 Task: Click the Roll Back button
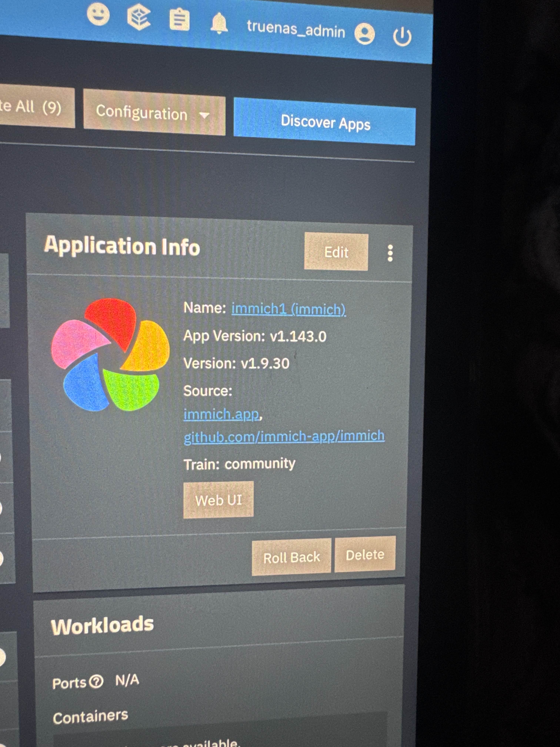(291, 557)
